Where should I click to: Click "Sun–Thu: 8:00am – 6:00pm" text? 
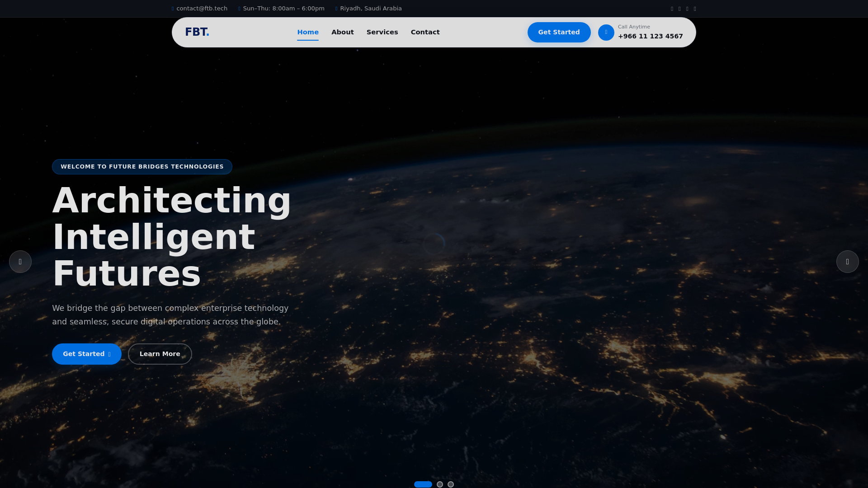pyautogui.click(x=284, y=9)
